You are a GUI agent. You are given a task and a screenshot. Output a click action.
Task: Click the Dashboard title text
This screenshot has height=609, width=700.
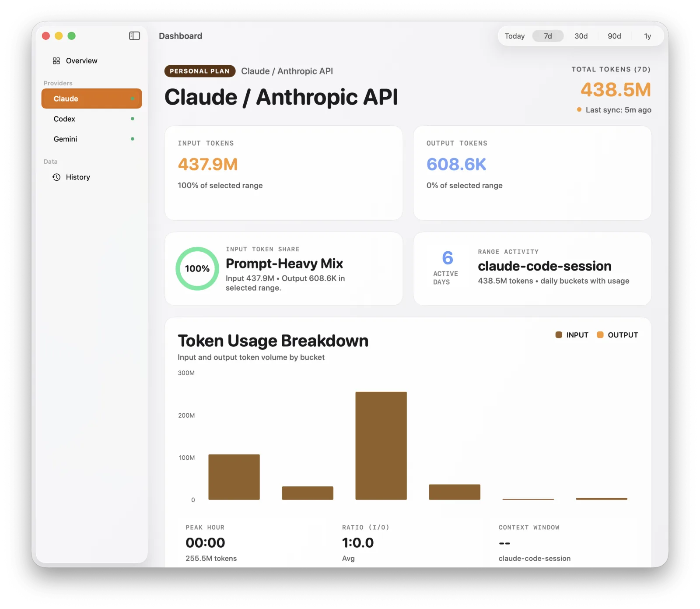(x=180, y=36)
